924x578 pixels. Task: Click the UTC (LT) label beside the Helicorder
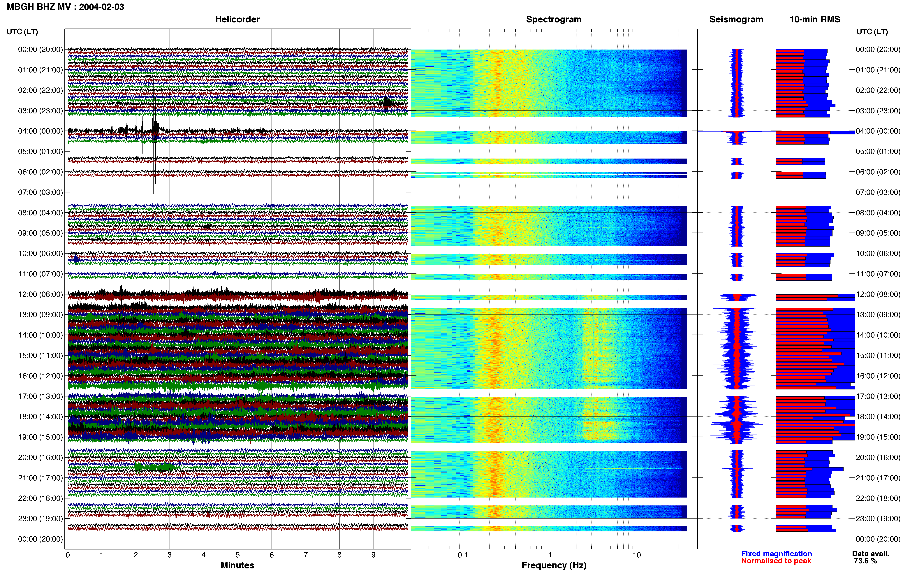point(22,32)
